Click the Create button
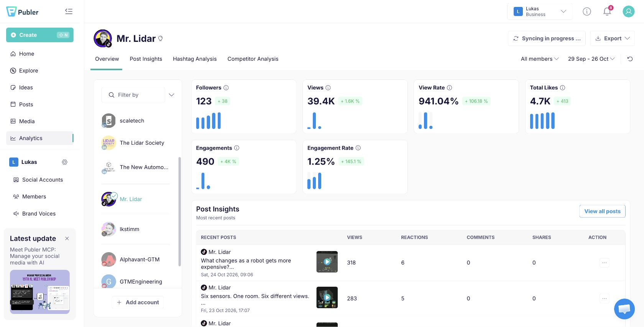This screenshot has height=327, width=644. 40,35
